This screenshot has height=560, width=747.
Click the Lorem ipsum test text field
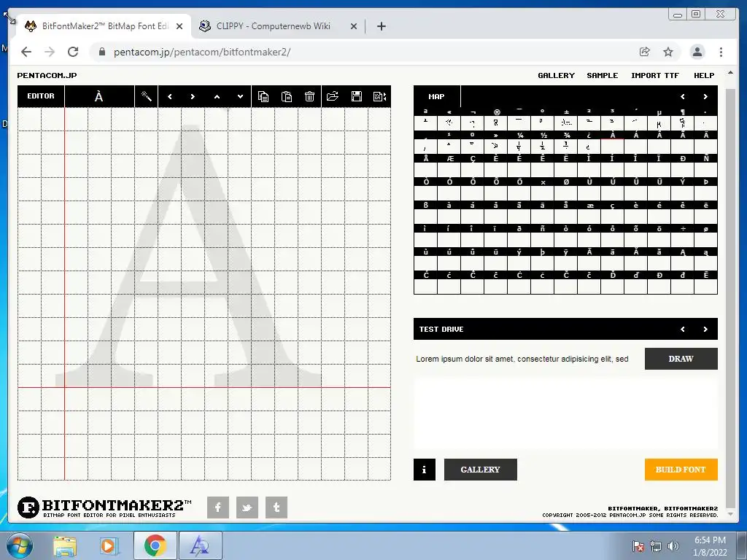[x=526, y=359]
